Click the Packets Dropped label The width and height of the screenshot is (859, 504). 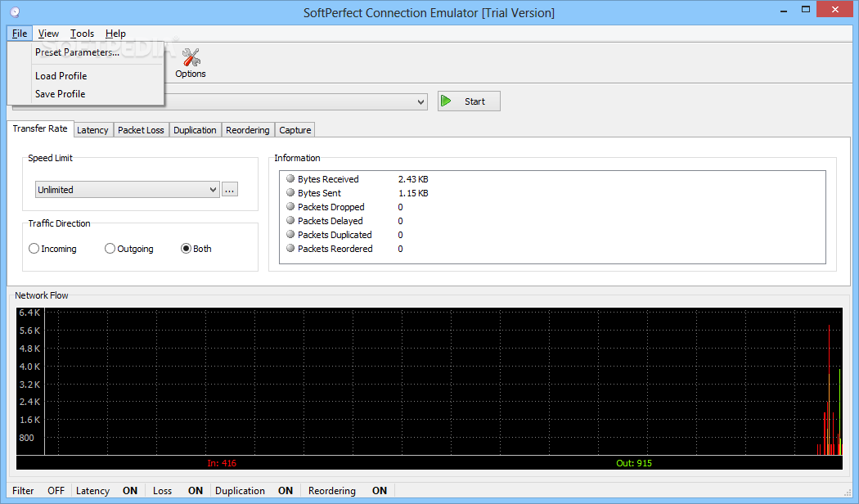coord(331,207)
